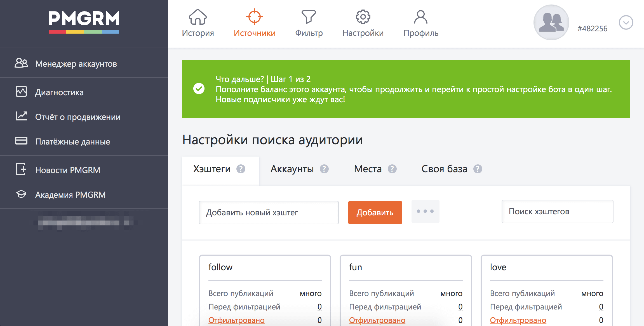Click help icon next to Хэштеги
This screenshot has width=644, height=326.
pyautogui.click(x=241, y=169)
